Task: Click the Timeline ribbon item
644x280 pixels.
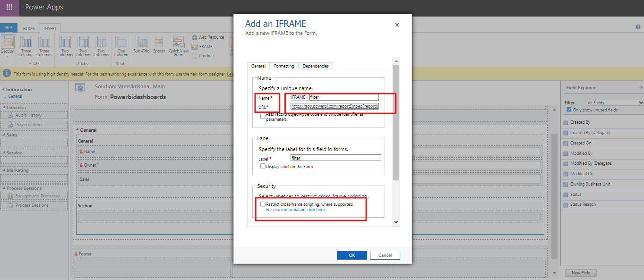Action: [203, 55]
